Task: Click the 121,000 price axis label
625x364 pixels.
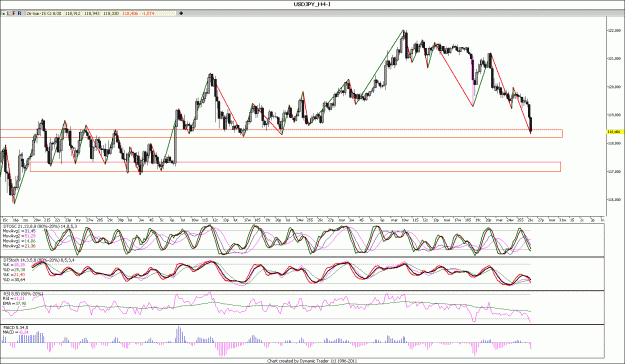Action: point(614,59)
